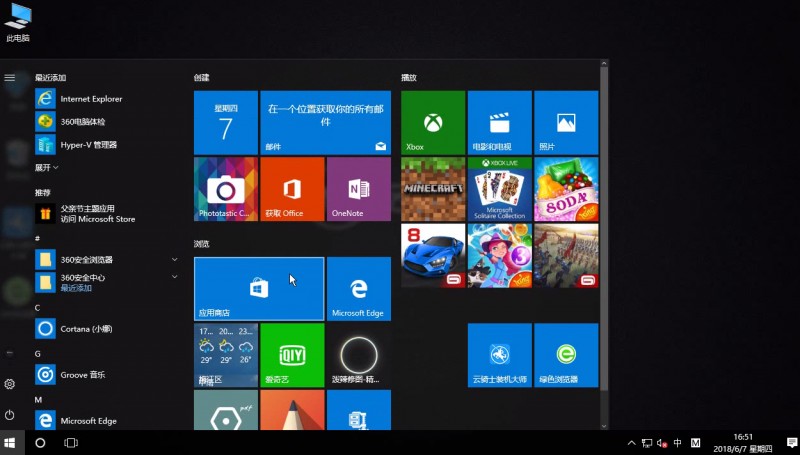Click the Power button in start menu
This screenshot has height=455, width=800.
click(x=10, y=415)
